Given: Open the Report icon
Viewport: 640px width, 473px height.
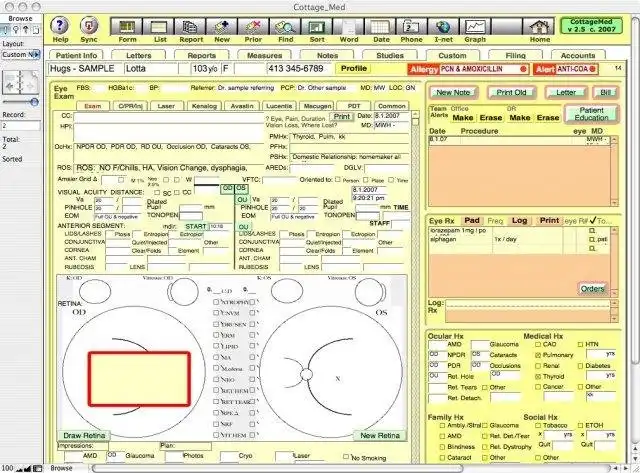Looking at the screenshot, I should tap(191, 27).
